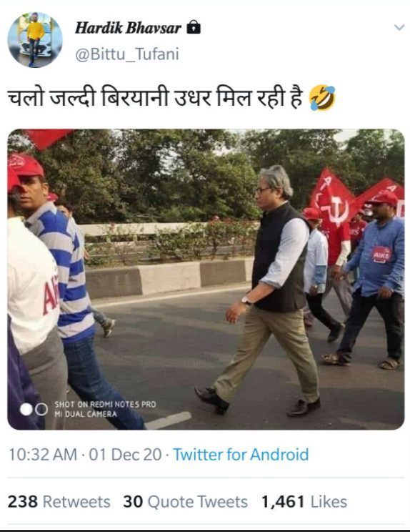Select the laughing emoji in the tweet
This screenshot has height=532, width=410.
tap(322, 98)
